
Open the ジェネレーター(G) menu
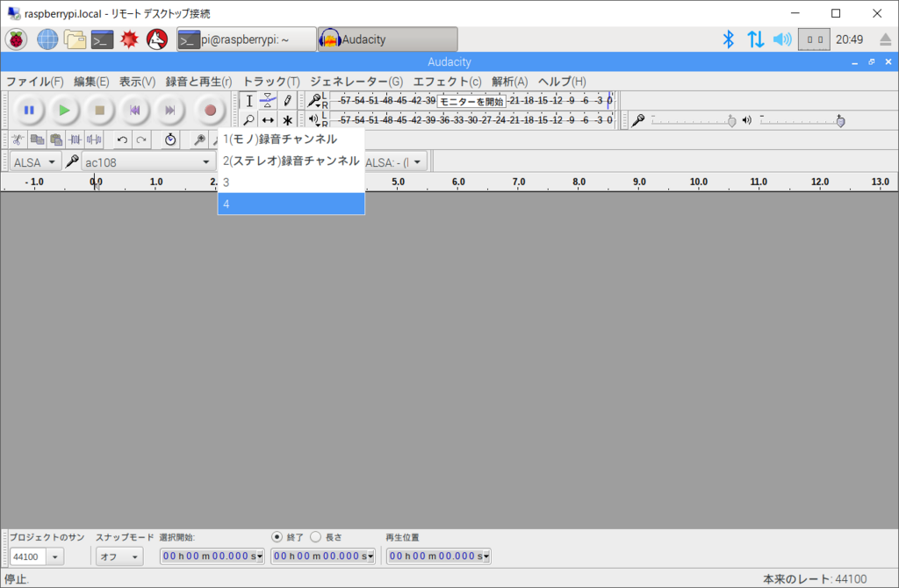coord(356,82)
